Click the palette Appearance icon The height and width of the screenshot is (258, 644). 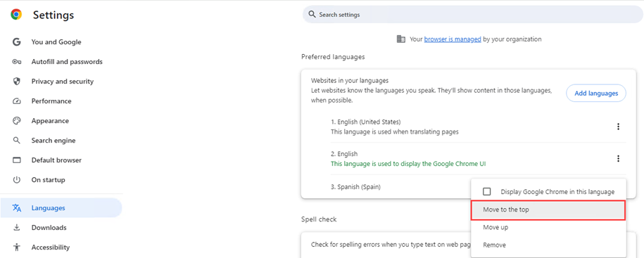(x=16, y=121)
